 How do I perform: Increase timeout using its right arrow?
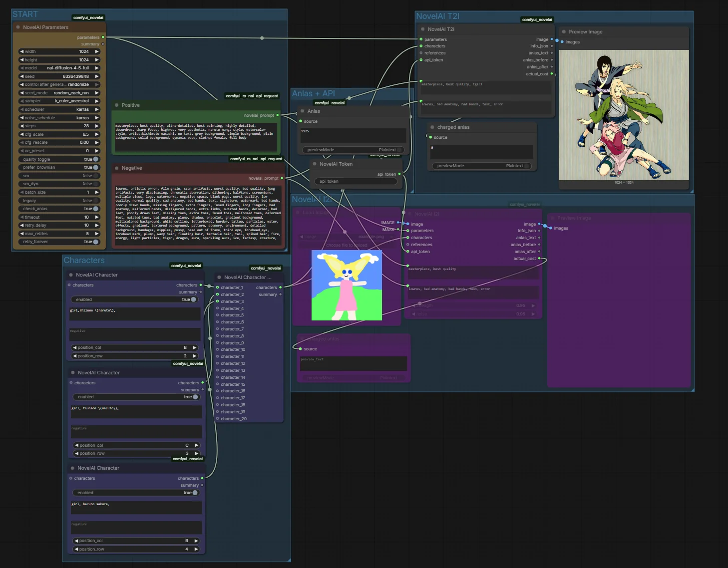pos(97,217)
